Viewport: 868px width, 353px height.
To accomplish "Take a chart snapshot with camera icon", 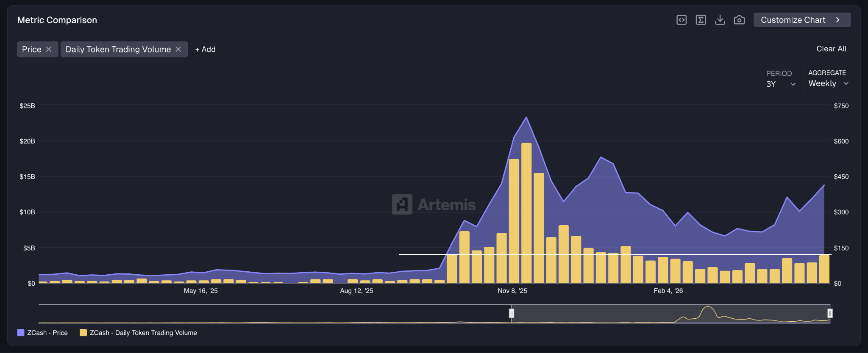I will click(739, 20).
